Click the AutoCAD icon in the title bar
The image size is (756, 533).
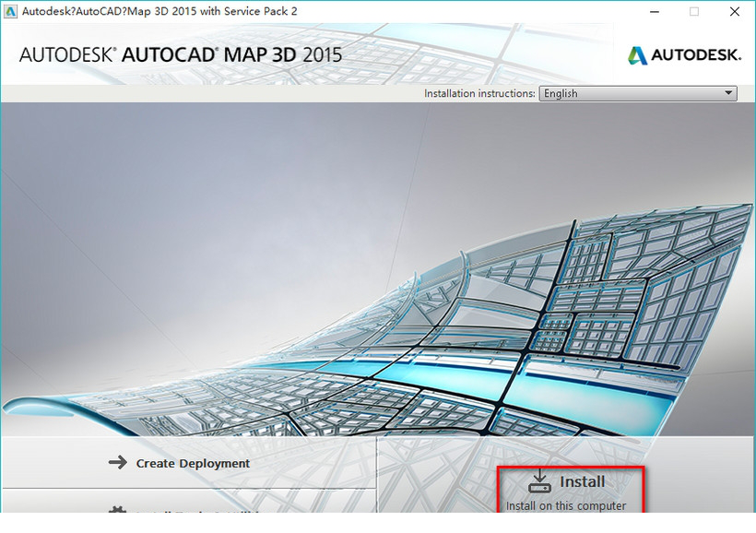(10, 11)
